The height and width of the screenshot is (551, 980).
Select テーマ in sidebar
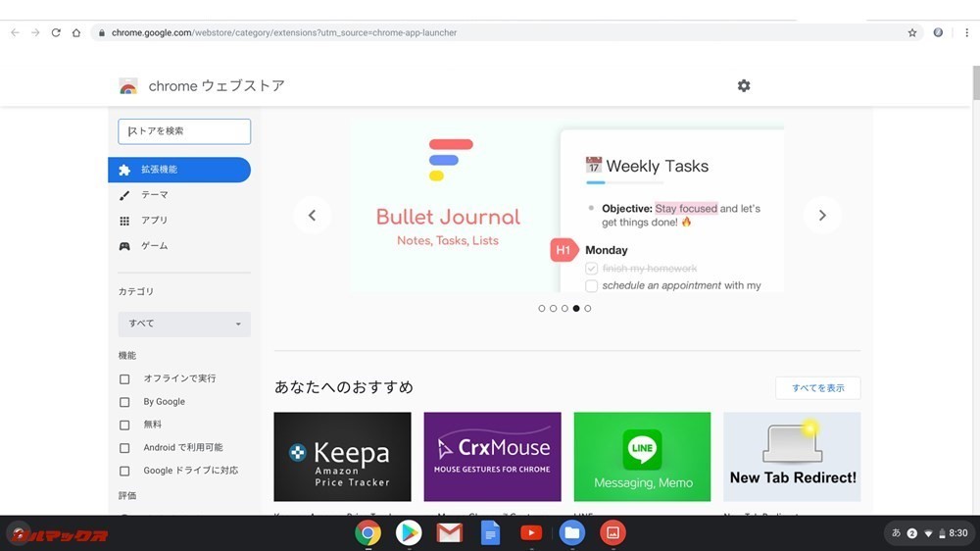179,195
